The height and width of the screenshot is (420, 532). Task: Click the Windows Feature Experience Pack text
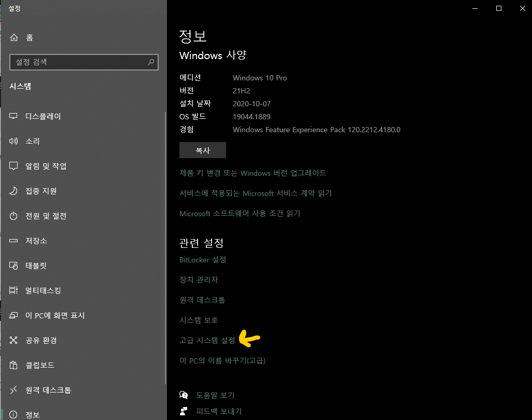pos(316,130)
